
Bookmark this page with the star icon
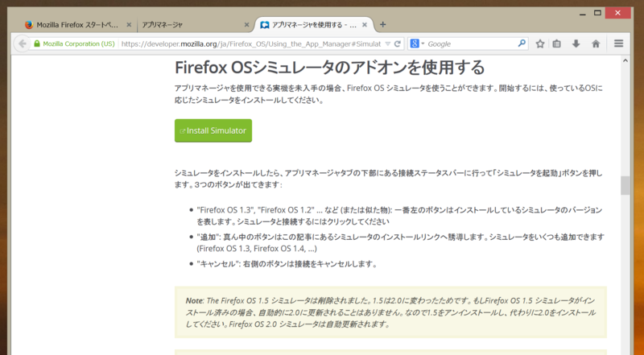tap(540, 43)
